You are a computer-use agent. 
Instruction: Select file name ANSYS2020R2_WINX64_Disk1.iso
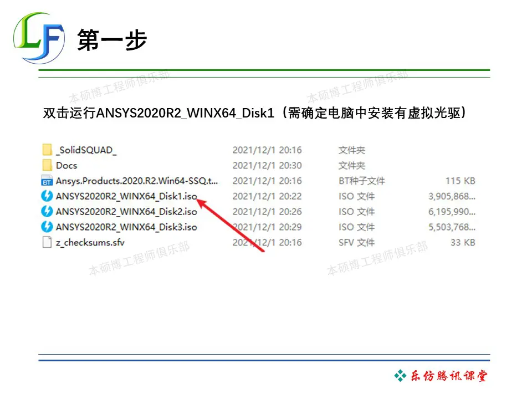click(x=126, y=196)
